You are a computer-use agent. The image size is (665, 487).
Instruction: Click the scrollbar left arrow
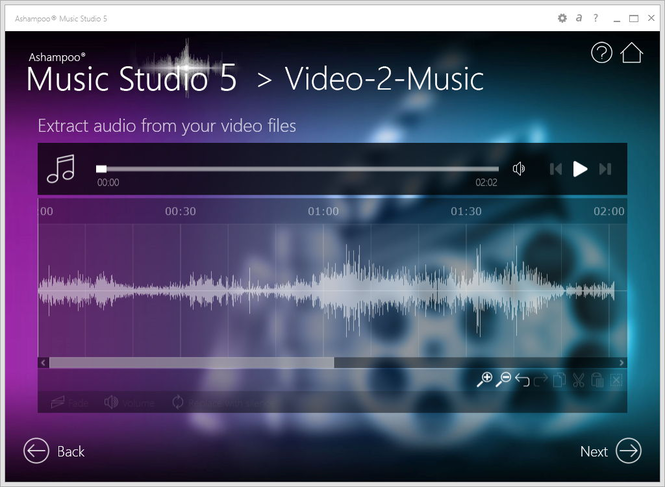[43, 363]
